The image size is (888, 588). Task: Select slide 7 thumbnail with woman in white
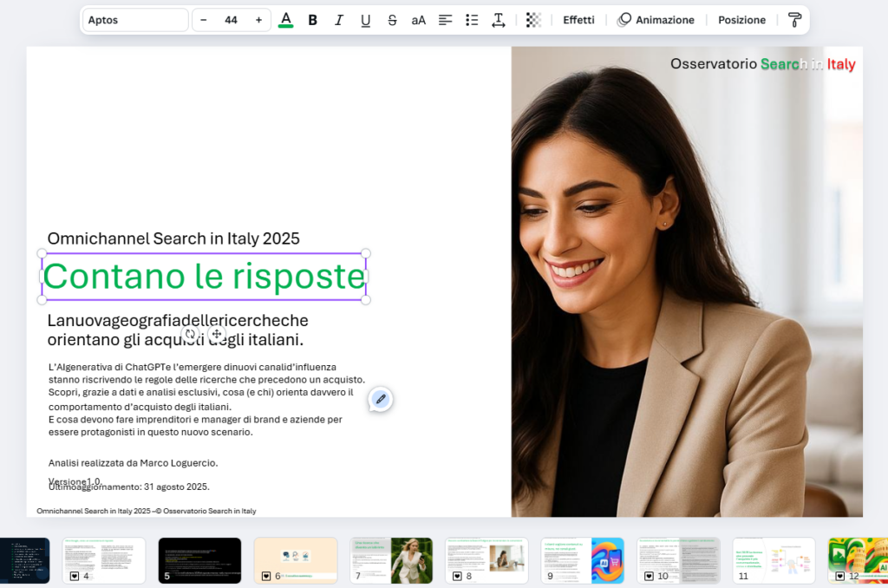point(391,560)
